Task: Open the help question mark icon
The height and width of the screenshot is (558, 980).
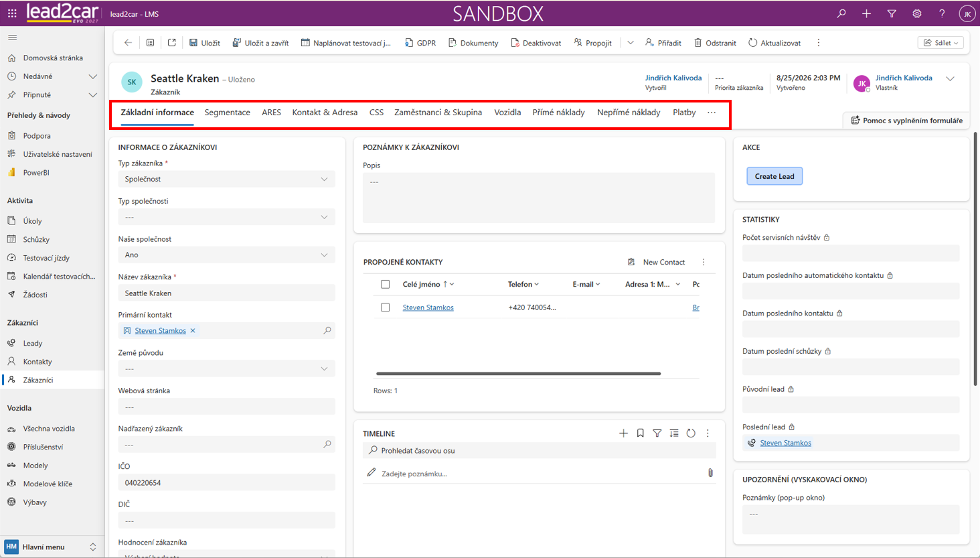Action: click(942, 13)
